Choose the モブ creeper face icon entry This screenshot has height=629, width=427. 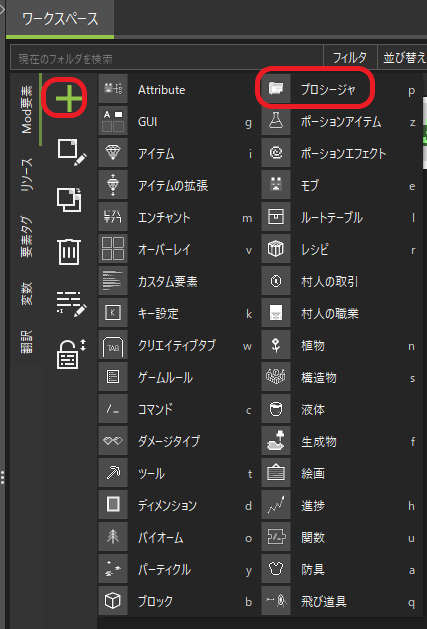click(340, 186)
